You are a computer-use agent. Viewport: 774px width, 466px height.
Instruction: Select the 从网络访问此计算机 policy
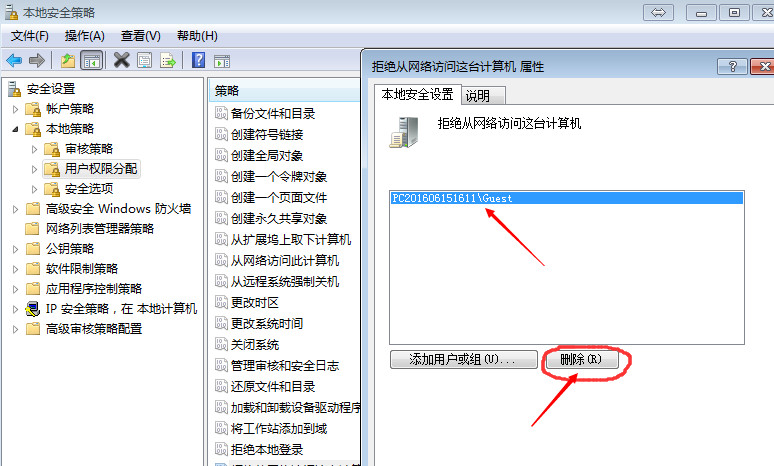click(285, 261)
